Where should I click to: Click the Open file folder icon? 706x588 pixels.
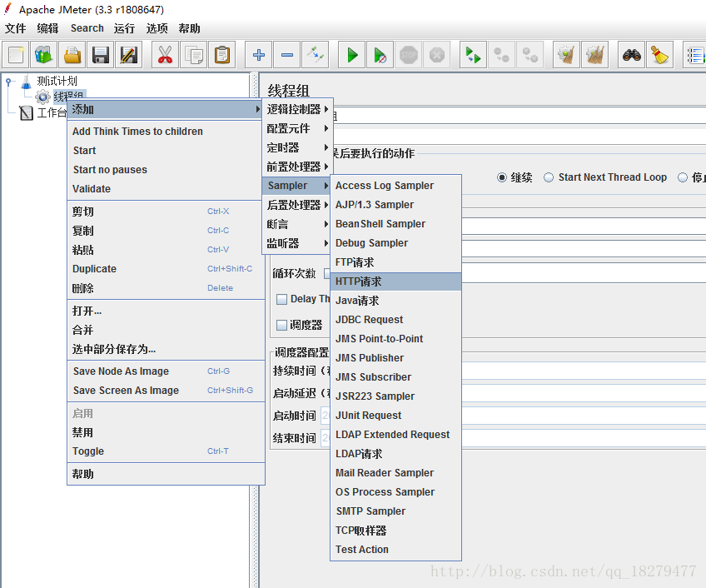[x=72, y=55]
